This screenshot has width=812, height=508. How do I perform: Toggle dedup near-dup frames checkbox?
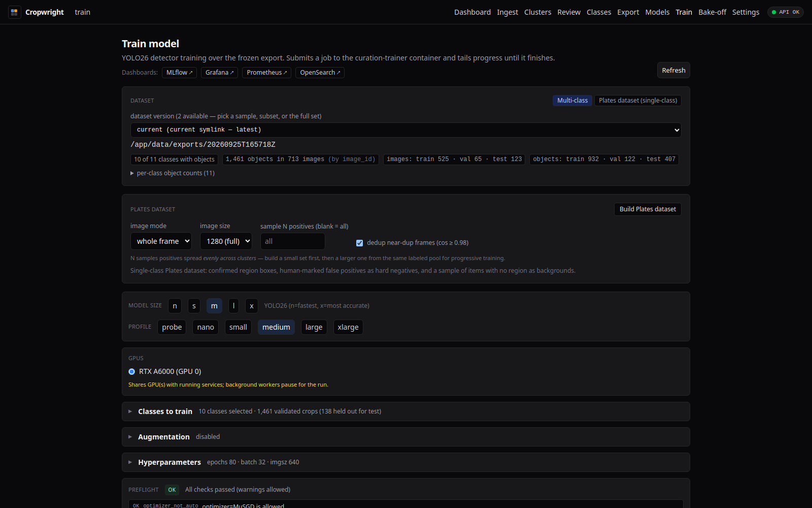pyautogui.click(x=359, y=243)
